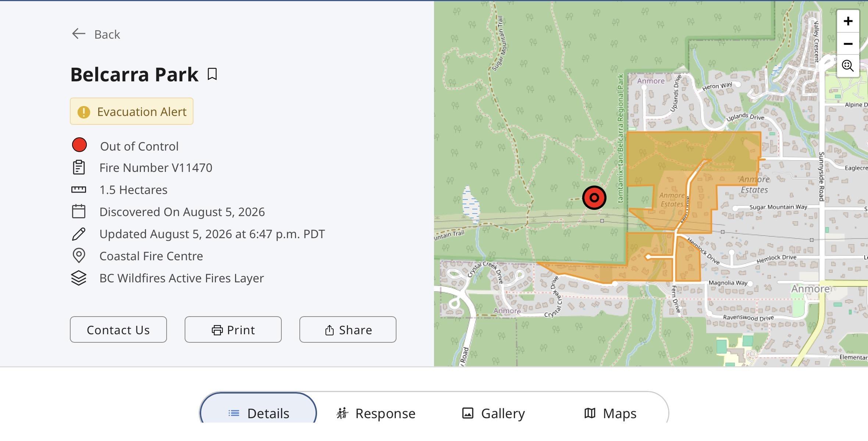Click the clipboard icon beside Fire Number
This screenshot has height=441, width=868.
[79, 167]
